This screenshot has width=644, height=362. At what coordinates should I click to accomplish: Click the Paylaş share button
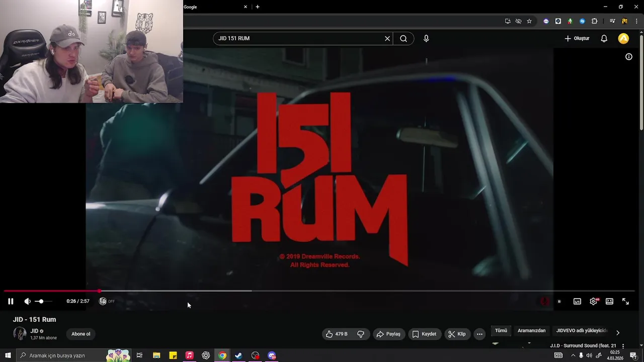(x=388, y=334)
